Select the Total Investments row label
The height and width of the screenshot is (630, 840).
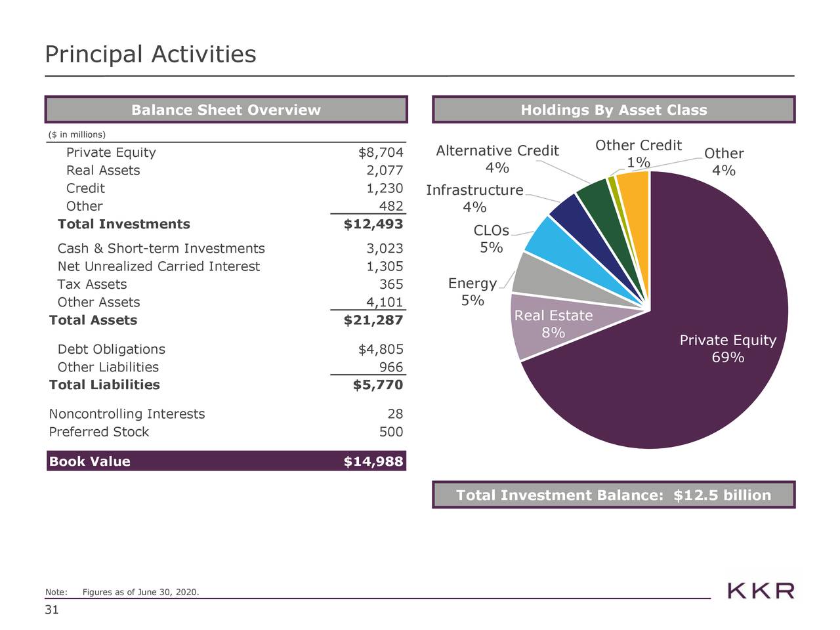click(123, 224)
